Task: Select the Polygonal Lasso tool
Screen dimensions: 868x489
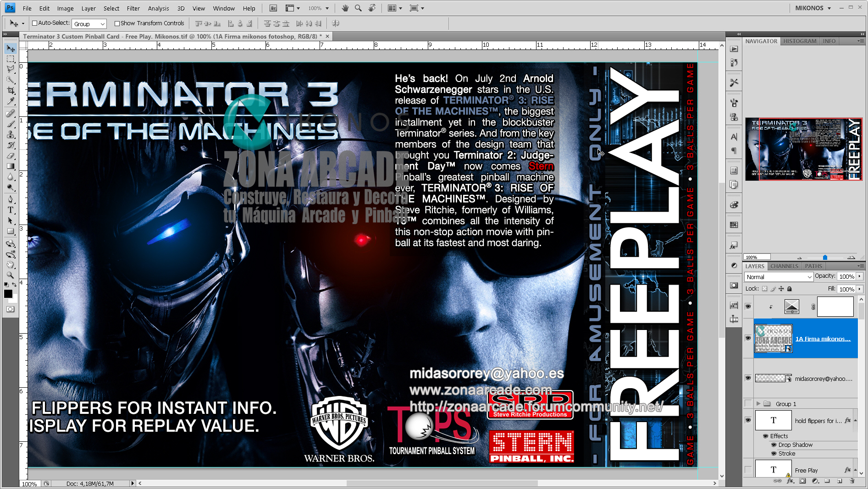Action: [11, 70]
